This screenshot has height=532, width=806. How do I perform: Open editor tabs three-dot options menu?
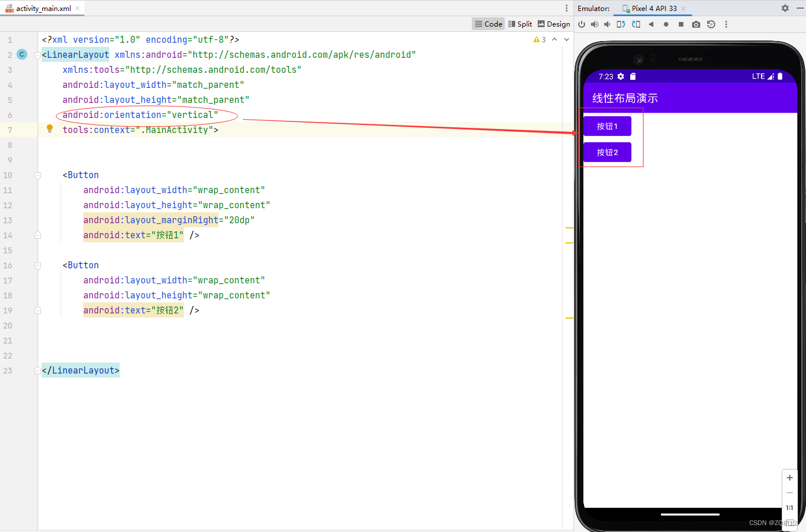click(567, 8)
